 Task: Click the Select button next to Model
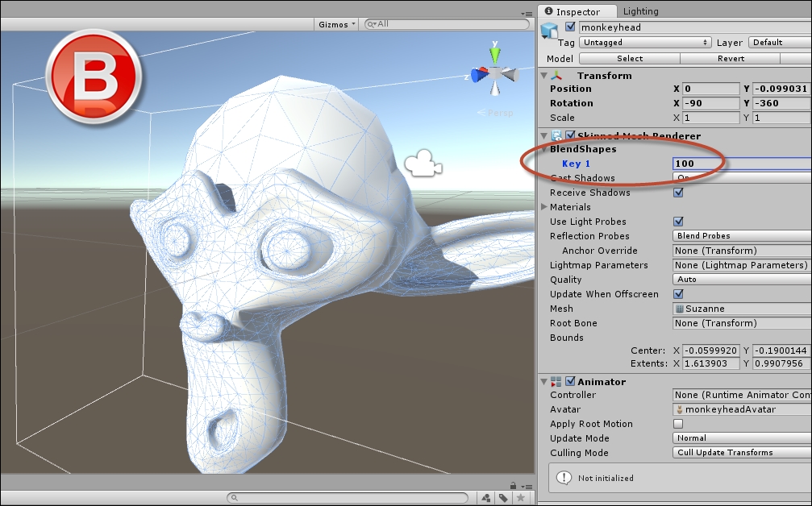tap(629, 58)
